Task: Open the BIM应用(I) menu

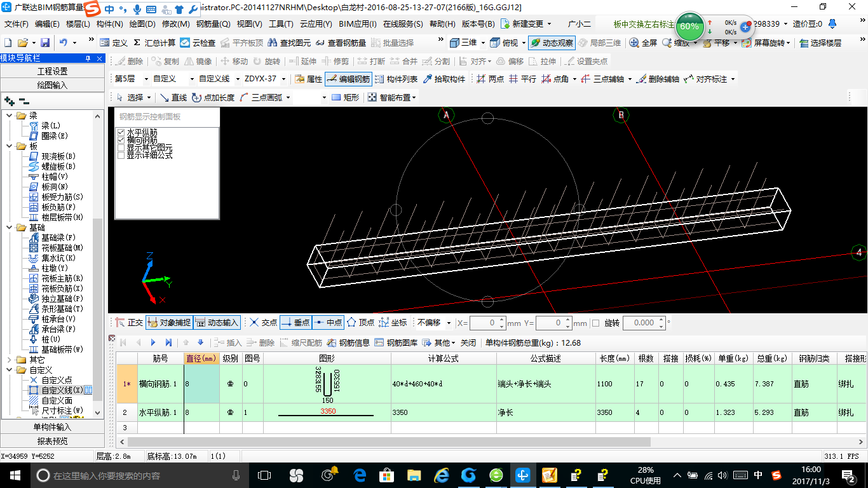Action: pyautogui.click(x=358, y=24)
